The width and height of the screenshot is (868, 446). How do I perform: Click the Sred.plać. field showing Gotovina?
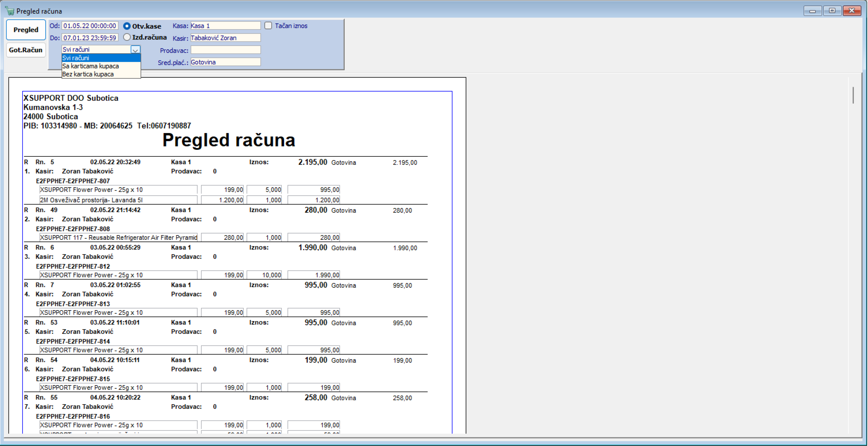[225, 62]
